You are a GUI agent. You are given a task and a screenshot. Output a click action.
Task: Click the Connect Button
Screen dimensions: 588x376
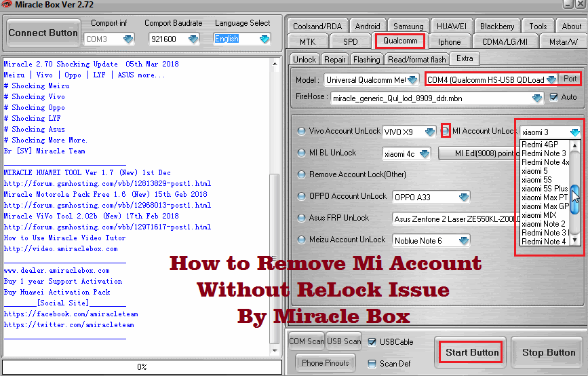43,33
